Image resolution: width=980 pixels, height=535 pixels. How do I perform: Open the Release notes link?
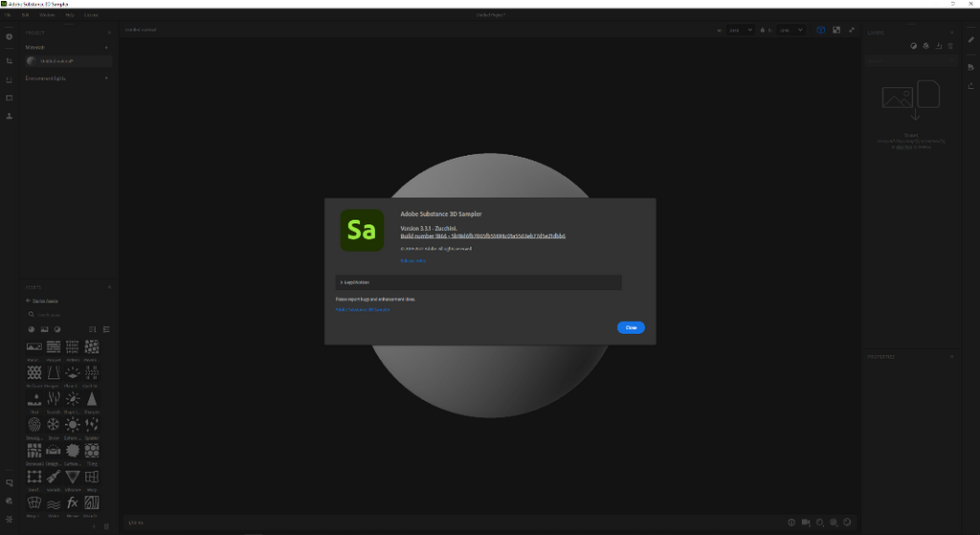[x=413, y=260]
